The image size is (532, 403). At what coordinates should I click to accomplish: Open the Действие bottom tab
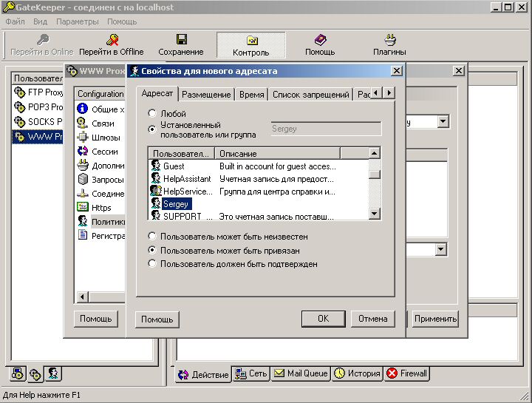(203, 374)
